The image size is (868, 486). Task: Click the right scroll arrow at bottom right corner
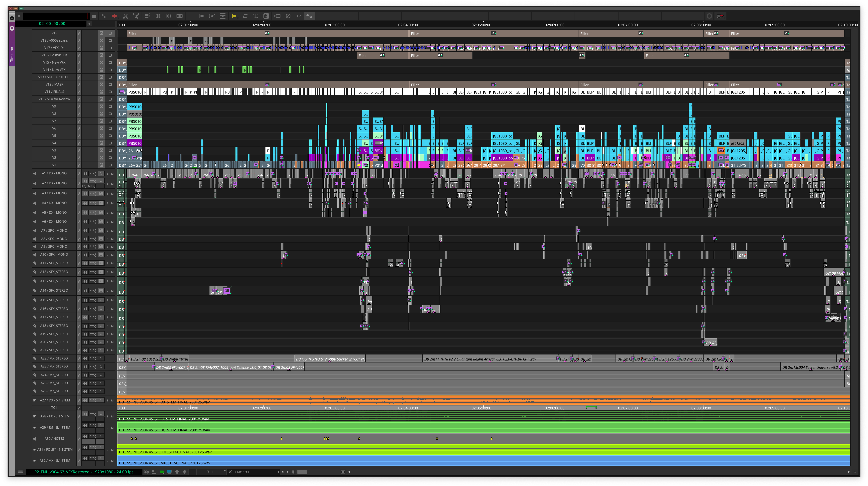tap(849, 472)
